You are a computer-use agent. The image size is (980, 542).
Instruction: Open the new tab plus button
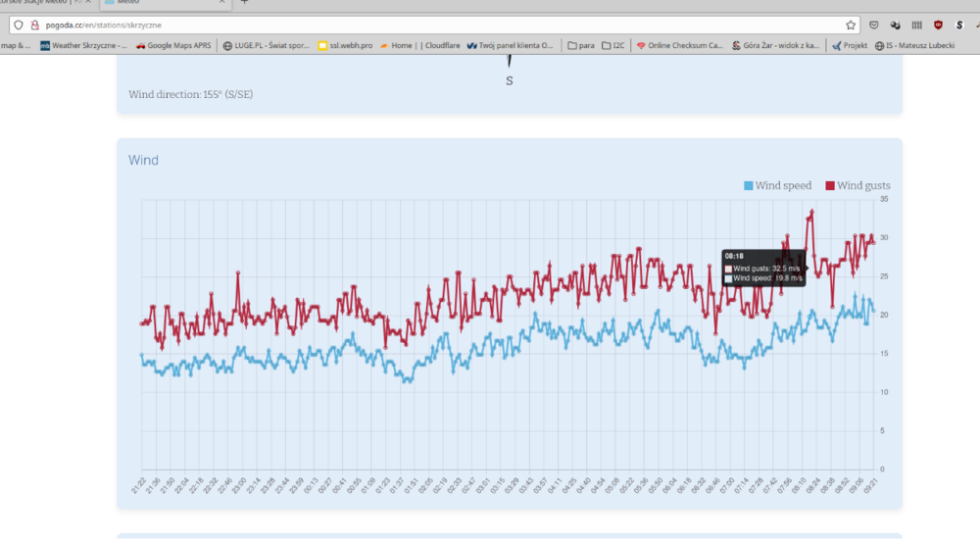pyautogui.click(x=244, y=2)
